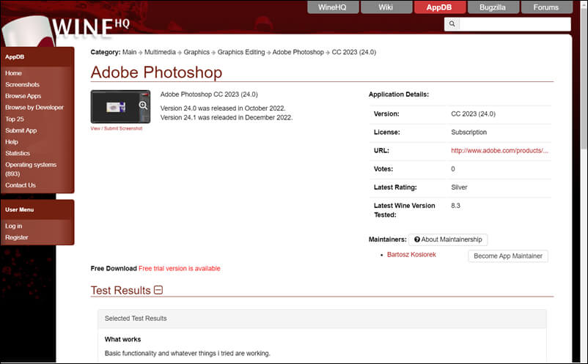Focus the search input field
The image size is (588, 364).
[x=515, y=24]
